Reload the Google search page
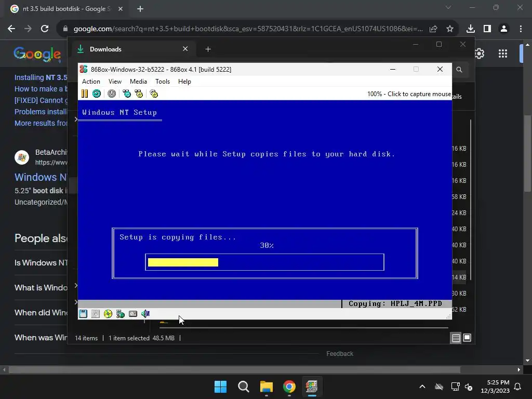Screen dimensions: 532x399 (x=45, y=29)
